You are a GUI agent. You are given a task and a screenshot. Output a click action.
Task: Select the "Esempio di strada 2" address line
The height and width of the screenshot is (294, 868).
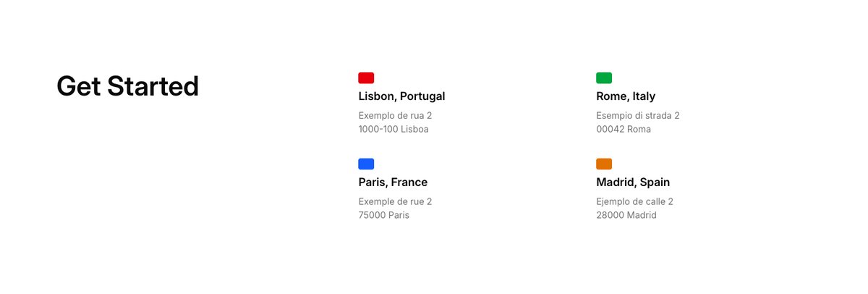[638, 116]
